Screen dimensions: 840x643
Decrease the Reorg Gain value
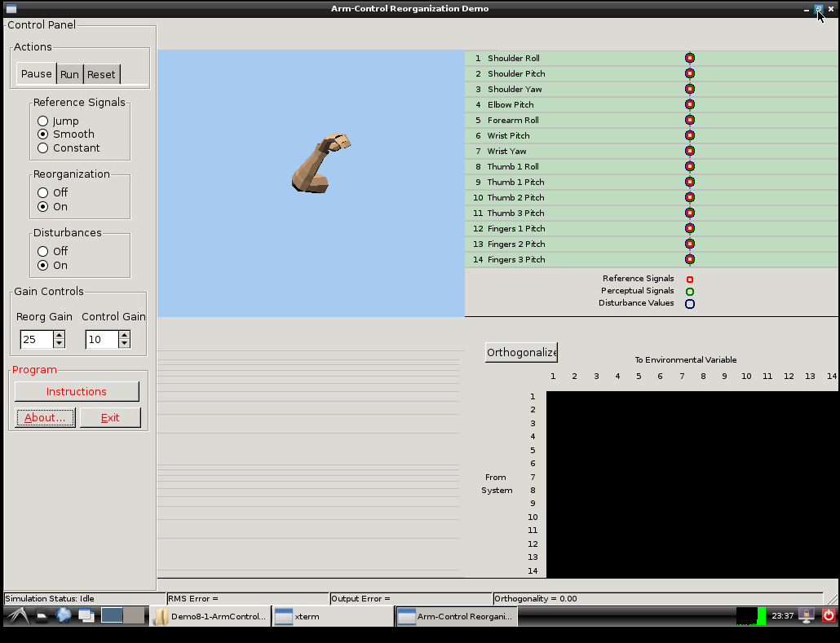click(x=59, y=343)
